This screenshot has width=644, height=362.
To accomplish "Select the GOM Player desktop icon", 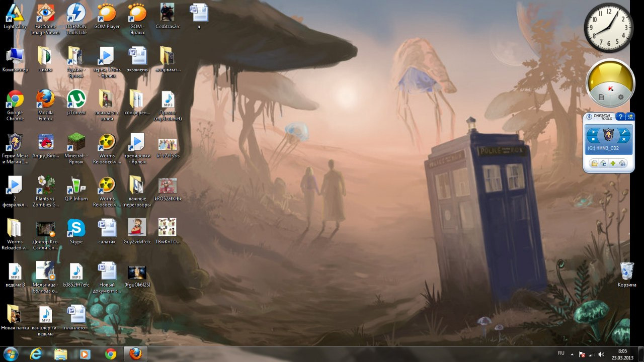I will (x=107, y=16).
